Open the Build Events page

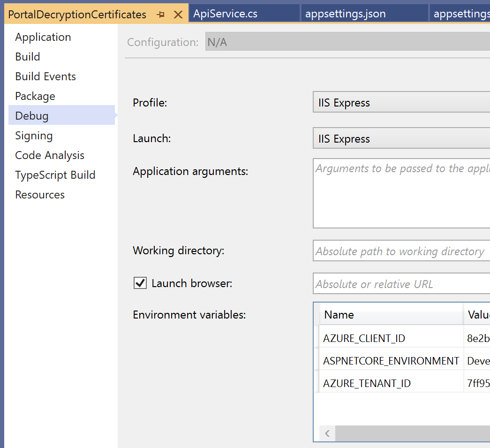(45, 76)
